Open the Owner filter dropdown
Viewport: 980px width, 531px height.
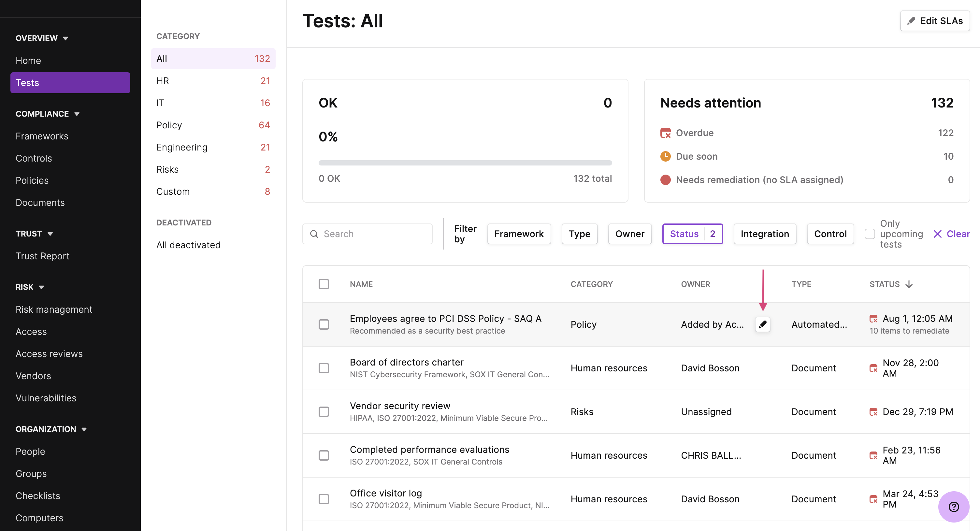(x=630, y=234)
